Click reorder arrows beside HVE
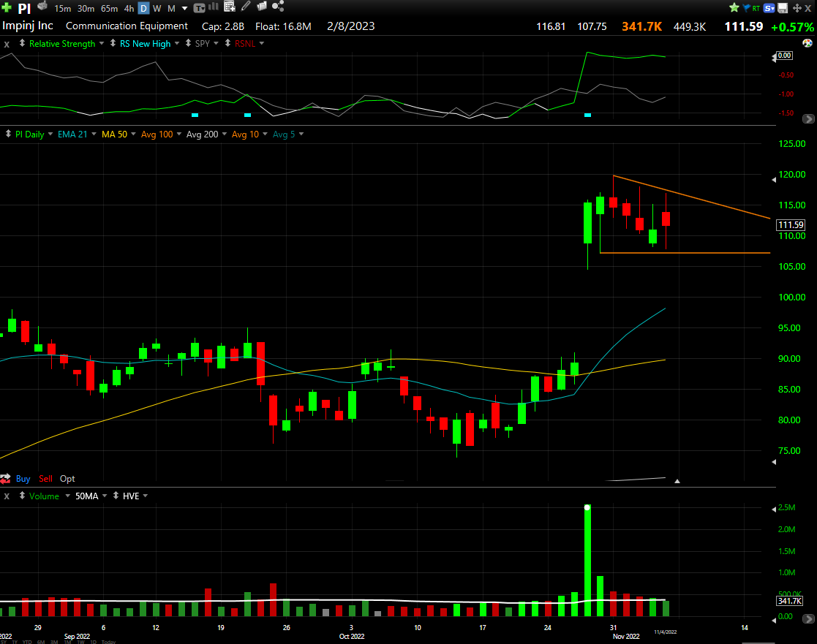This screenshot has width=817, height=644. tap(116, 496)
